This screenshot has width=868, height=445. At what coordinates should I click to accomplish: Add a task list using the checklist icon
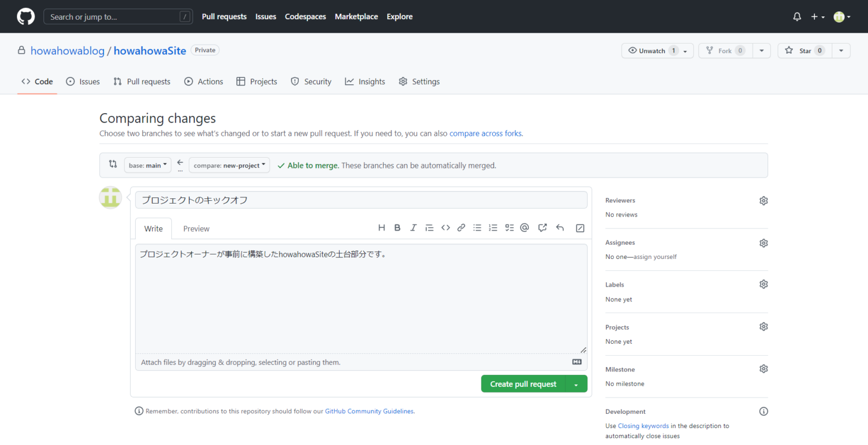tap(509, 228)
